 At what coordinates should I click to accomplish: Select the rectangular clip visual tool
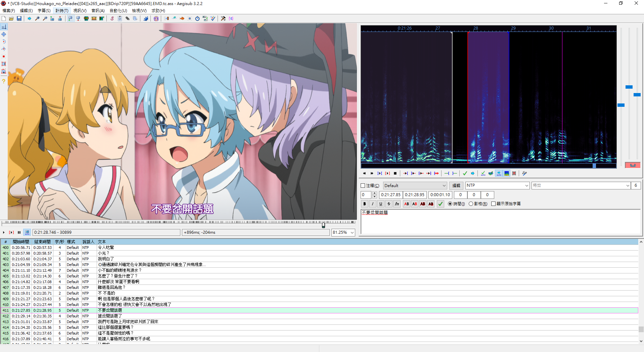pyautogui.click(x=4, y=64)
